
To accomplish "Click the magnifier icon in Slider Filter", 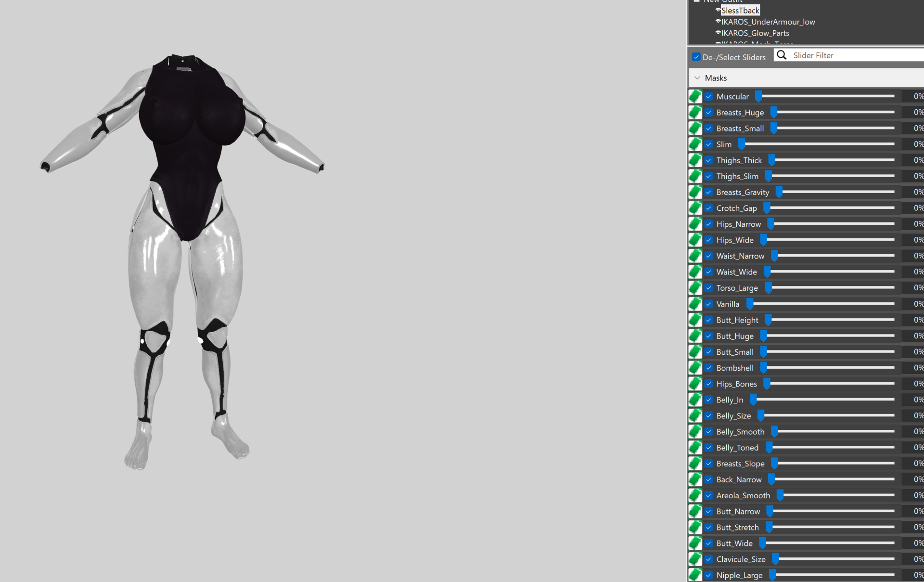I will click(782, 55).
